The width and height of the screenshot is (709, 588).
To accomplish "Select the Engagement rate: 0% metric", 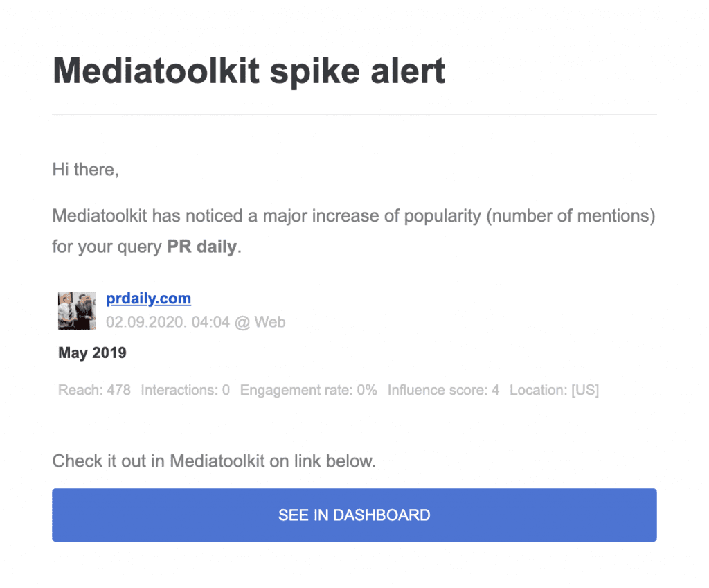I will (x=308, y=390).
